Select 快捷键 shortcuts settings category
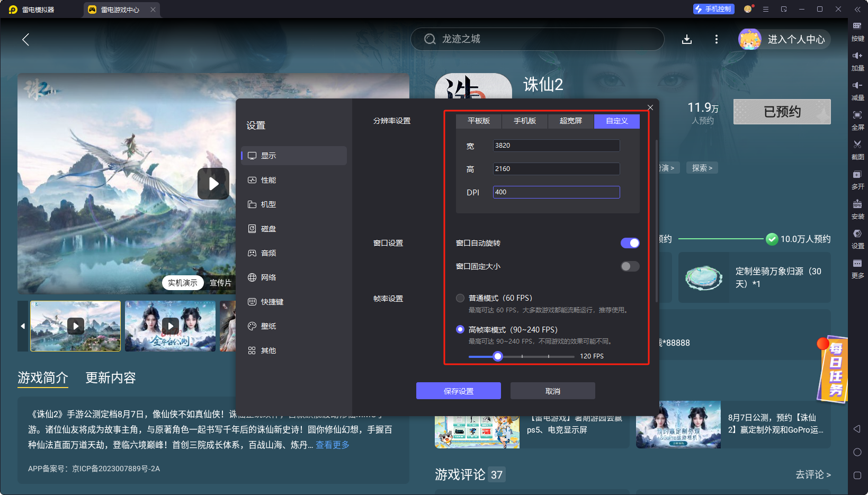Screen dimensions: 868x495 point(294,302)
